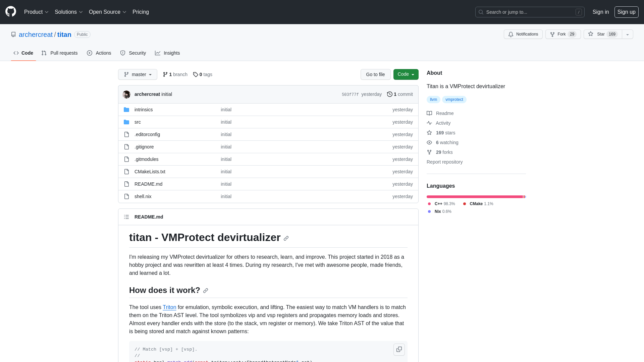Click the star icon in Star button

(591, 34)
